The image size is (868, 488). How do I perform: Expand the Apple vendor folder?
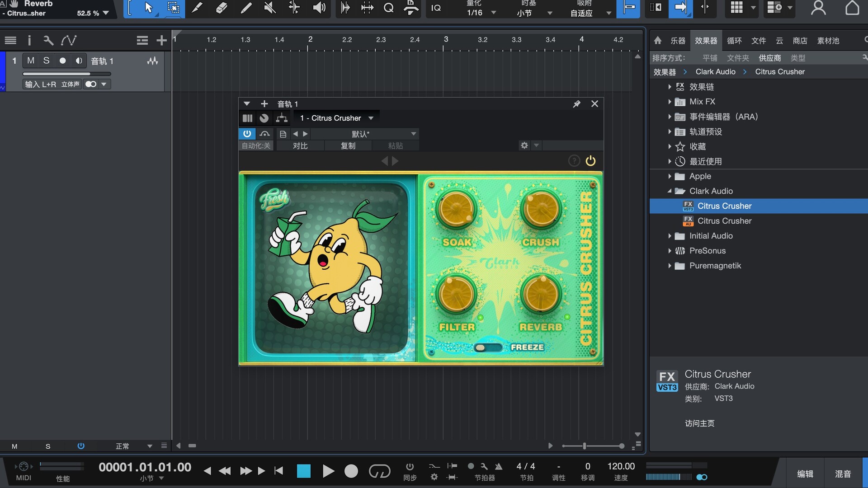tap(670, 176)
